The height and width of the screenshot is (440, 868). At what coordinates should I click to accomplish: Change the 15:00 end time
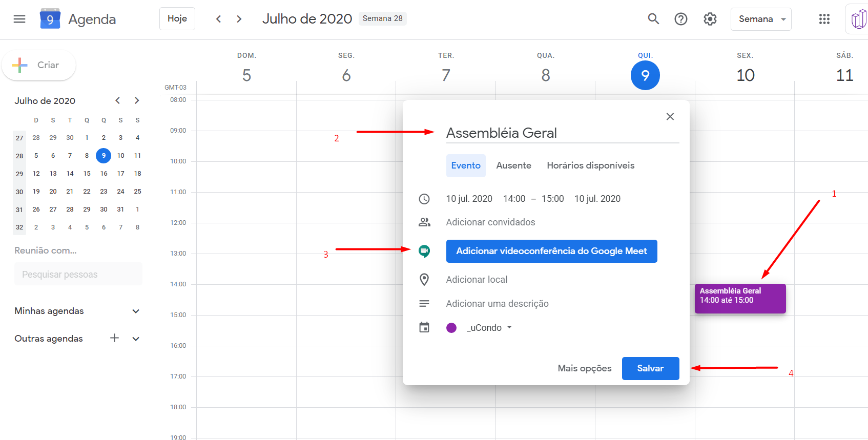click(x=552, y=199)
